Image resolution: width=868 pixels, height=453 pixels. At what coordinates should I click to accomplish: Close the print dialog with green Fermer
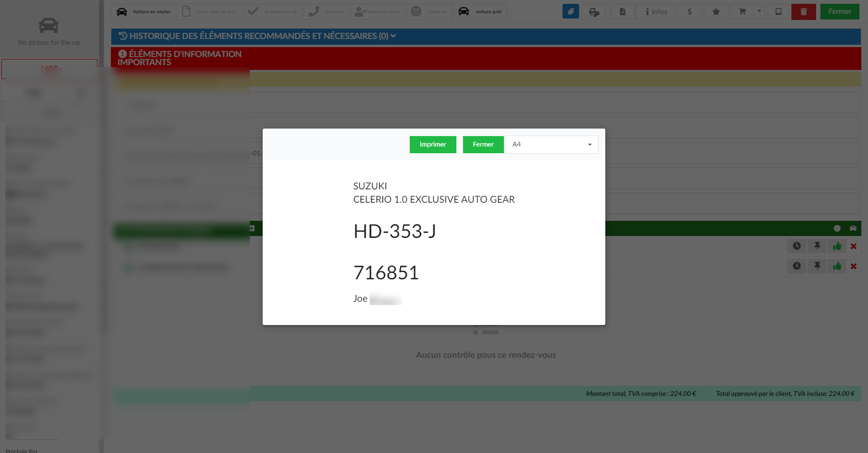coord(483,145)
